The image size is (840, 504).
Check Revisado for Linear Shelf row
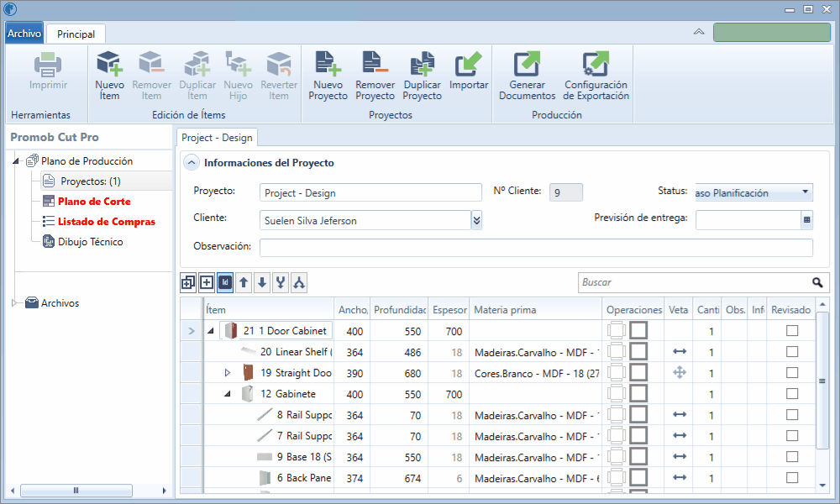[792, 351]
